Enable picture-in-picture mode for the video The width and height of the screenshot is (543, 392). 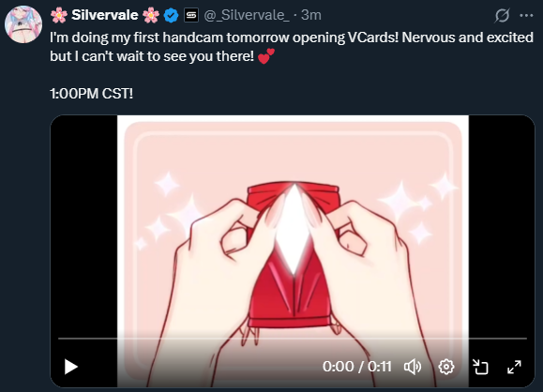click(x=480, y=367)
